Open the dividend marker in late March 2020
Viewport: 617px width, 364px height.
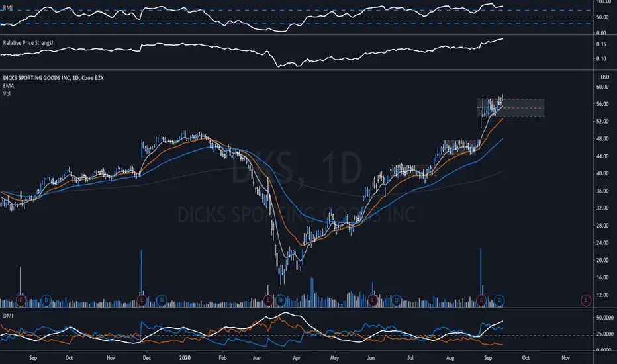coord(281,300)
